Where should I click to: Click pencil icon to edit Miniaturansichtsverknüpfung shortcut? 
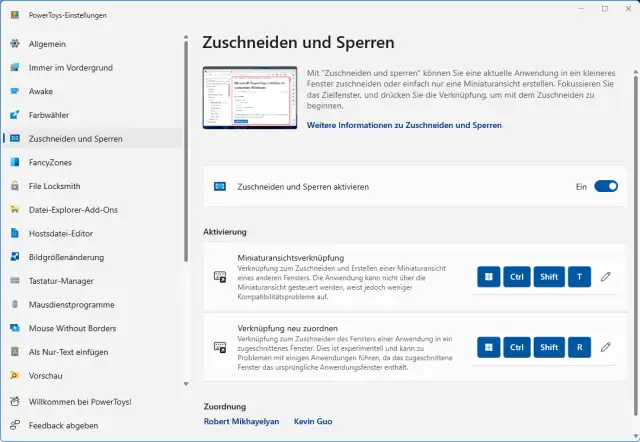click(606, 277)
